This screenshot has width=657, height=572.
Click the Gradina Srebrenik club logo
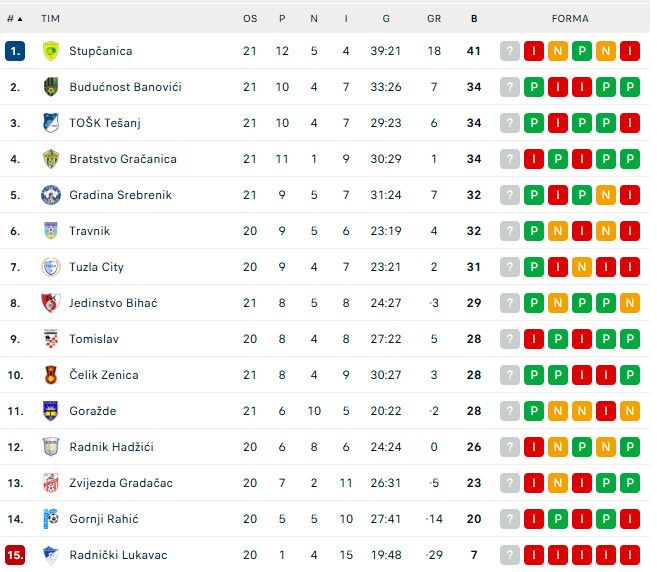coord(51,195)
